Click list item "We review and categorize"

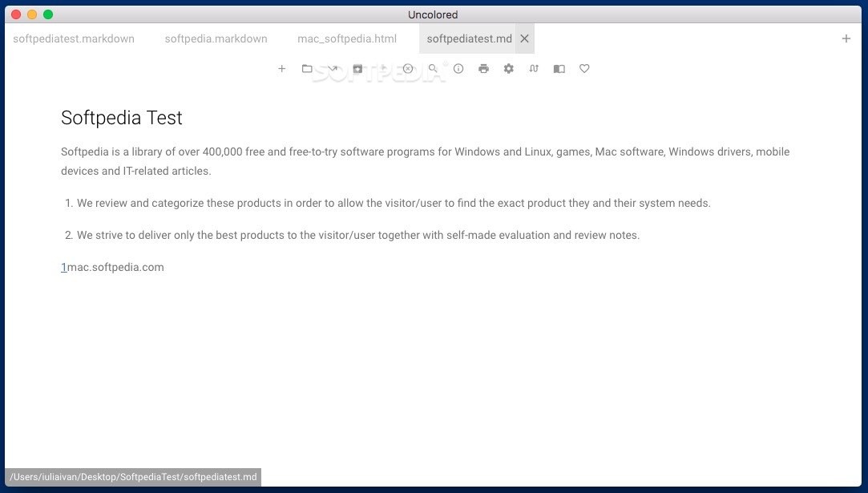click(394, 204)
